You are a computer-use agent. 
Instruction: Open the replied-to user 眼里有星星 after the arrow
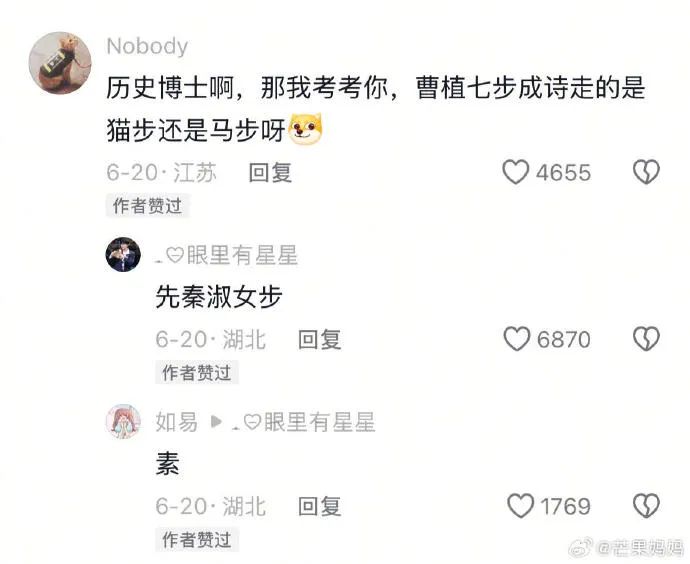304,422
